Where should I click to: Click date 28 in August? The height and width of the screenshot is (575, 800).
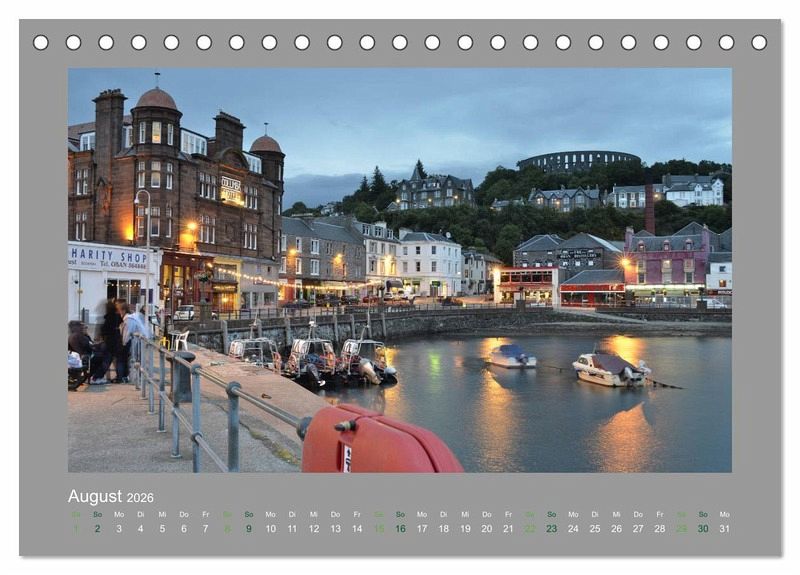point(660,529)
